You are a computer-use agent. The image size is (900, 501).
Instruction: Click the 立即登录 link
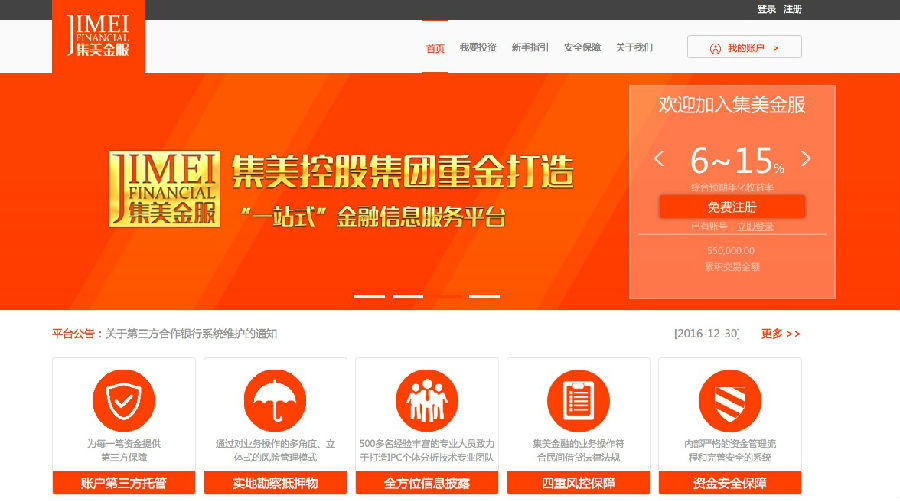[755, 227]
